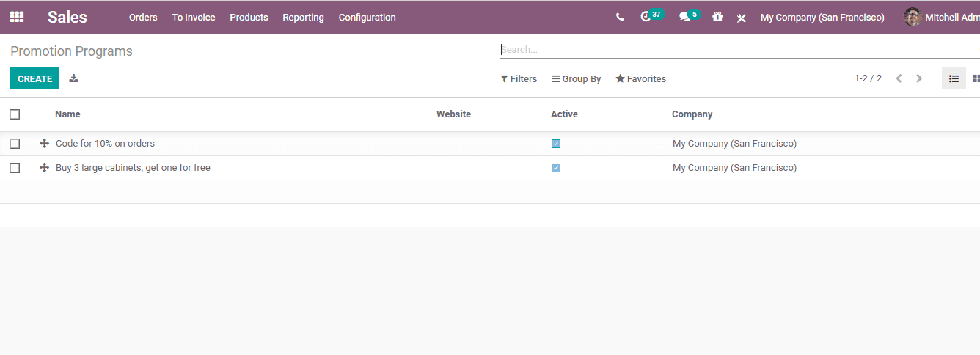Open Code for 10% on orders record
The image size is (980, 355).
[x=105, y=144]
